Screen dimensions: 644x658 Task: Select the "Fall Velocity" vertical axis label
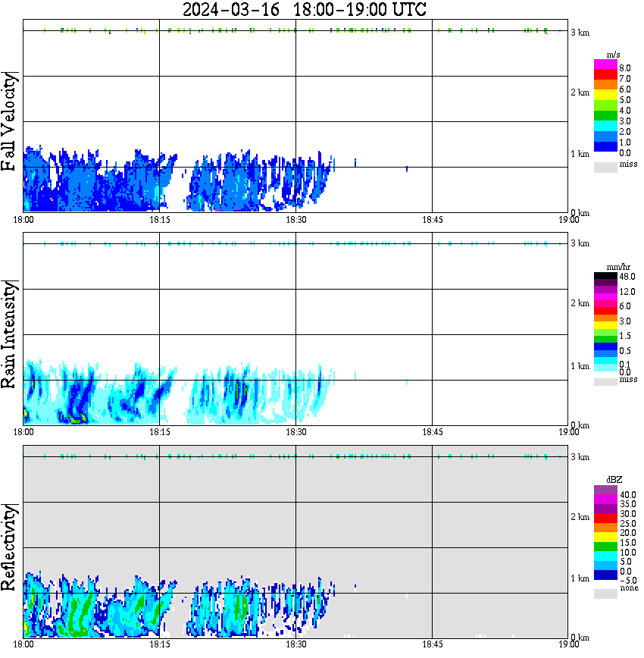(x=8, y=121)
